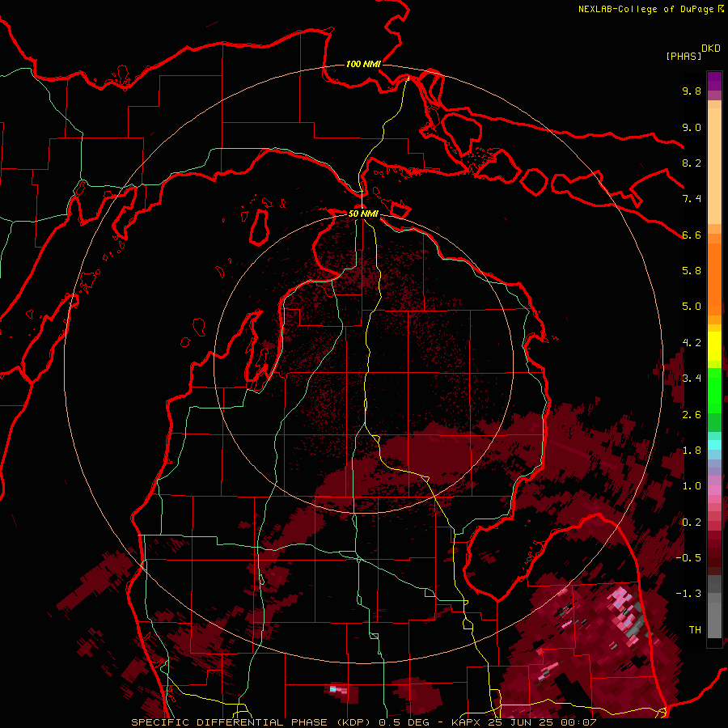The height and width of the screenshot is (728, 728).
Task: Click the 1.8 color scale label
Action: 692,451
